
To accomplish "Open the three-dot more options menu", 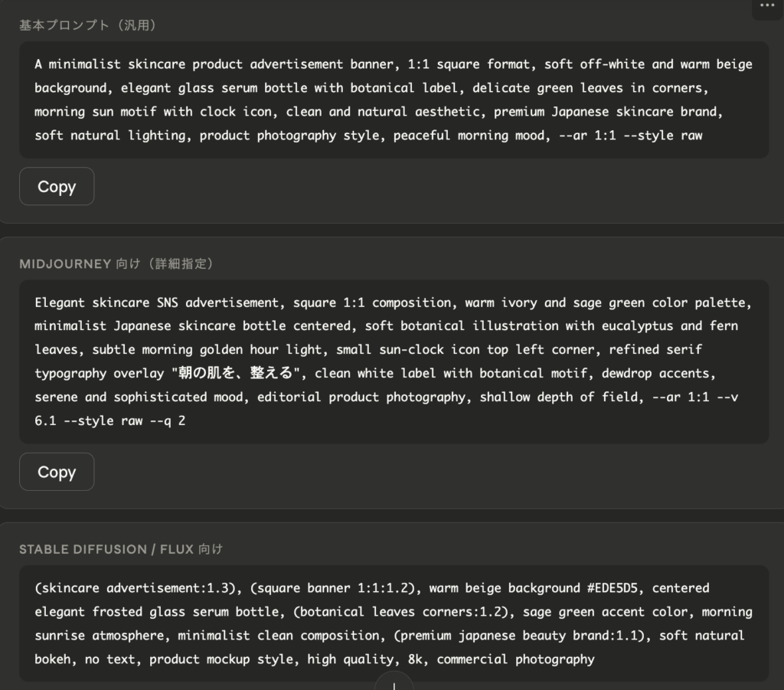I will pos(767,6).
